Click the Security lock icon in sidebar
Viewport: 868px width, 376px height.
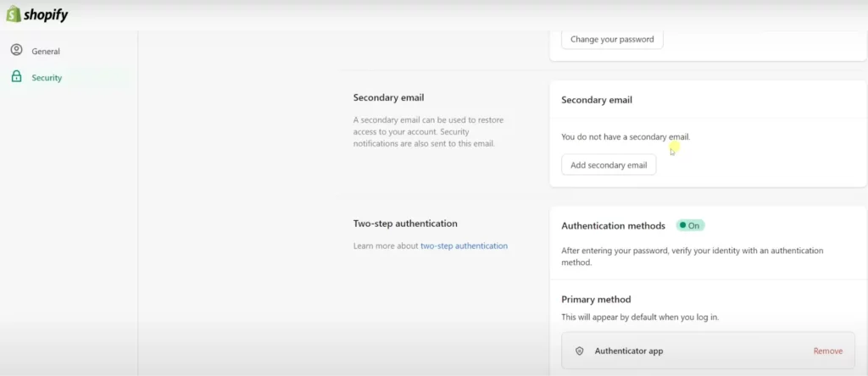[x=17, y=76]
